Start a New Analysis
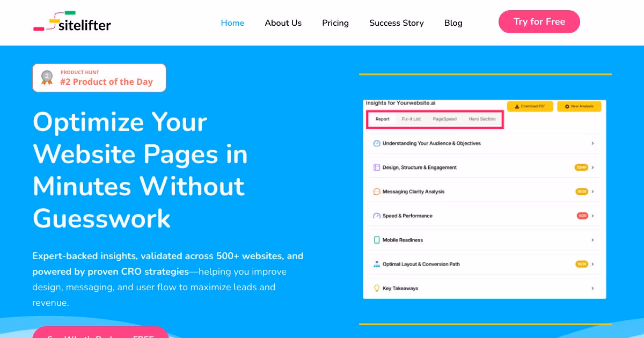644x338 pixels. (579, 106)
